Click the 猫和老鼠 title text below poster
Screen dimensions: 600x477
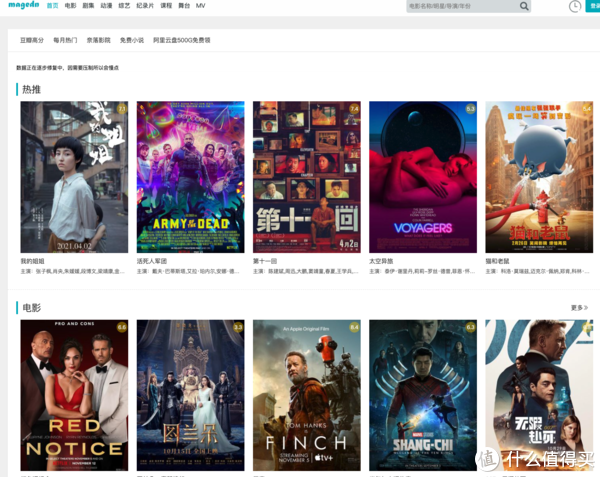coord(497,261)
